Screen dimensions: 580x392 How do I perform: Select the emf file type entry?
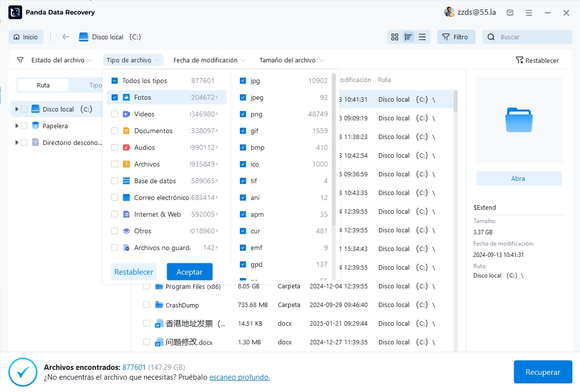284,248
